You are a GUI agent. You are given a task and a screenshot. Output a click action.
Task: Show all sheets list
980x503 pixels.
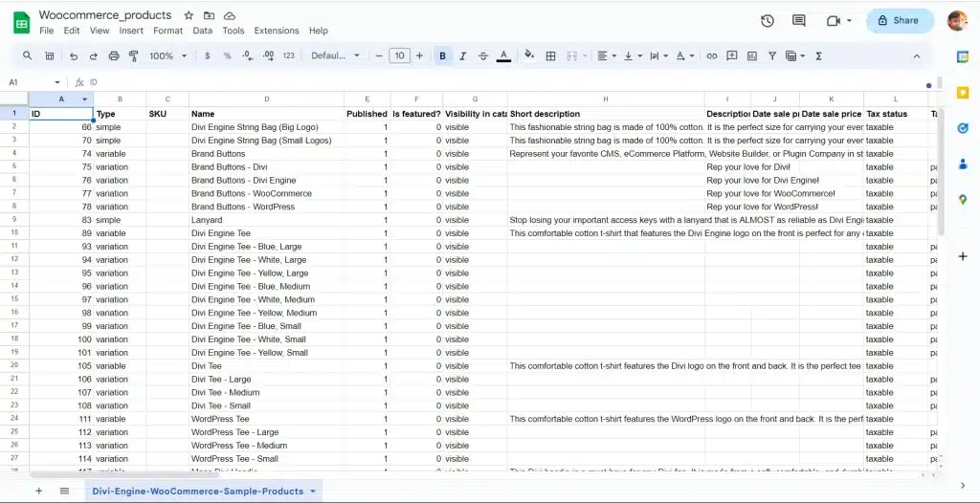click(x=64, y=492)
